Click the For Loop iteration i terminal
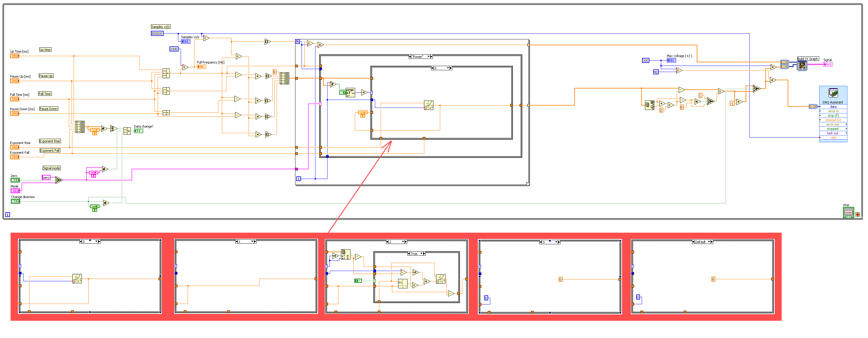The height and width of the screenshot is (338, 868). pos(299,179)
